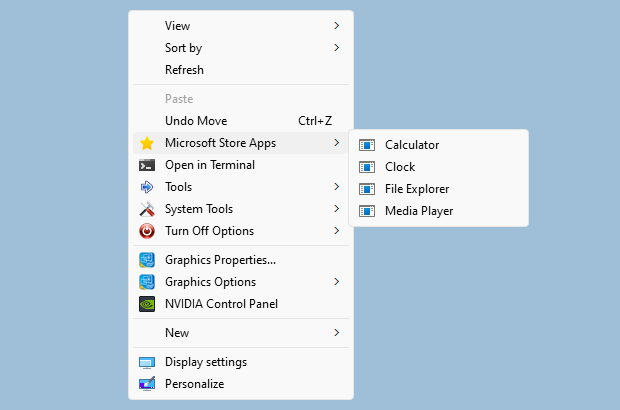The image size is (620, 410).
Task: Expand the Sort by submenu chevron
Action: 336,48
